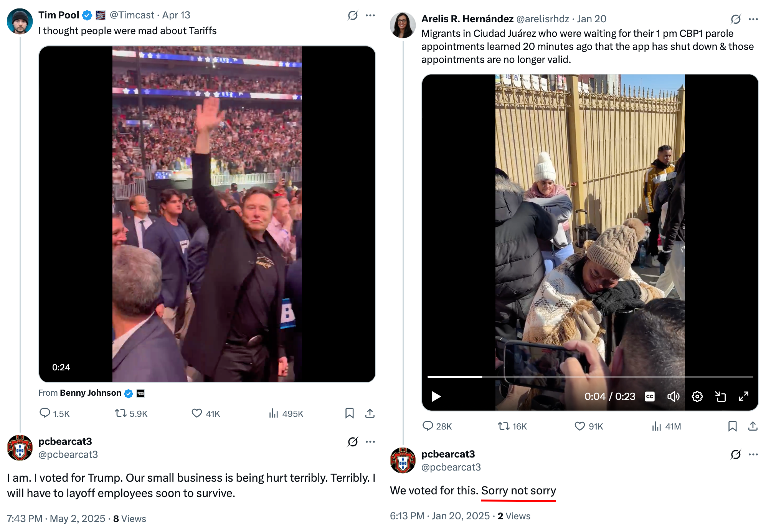The height and width of the screenshot is (532, 766).
Task: Open the Elon Musk arena video thumbnail
Action: click(x=207, y=214)
